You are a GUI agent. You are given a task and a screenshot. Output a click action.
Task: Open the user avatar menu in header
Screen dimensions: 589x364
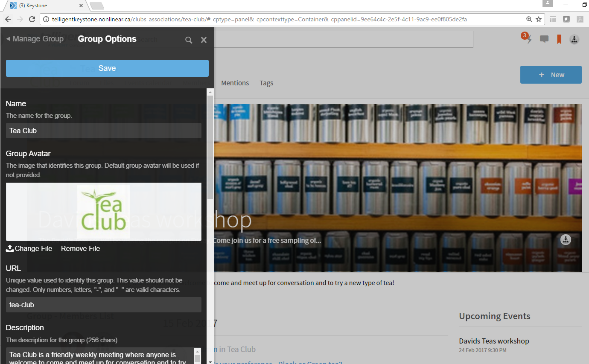pos(574,39)
